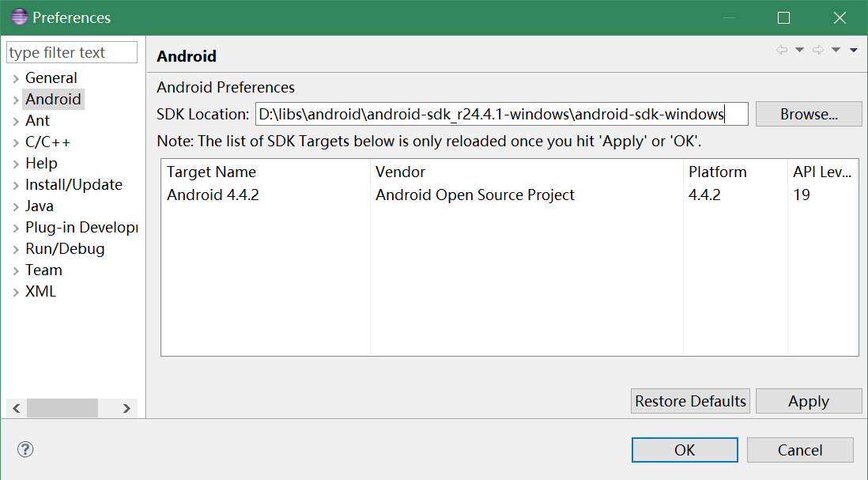Click the help question mark icon

click(25, 450)
